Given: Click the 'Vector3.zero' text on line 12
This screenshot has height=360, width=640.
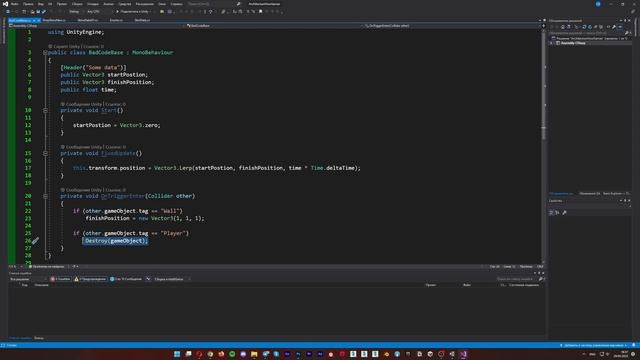Looking at the screenshot, I should 140,125.
